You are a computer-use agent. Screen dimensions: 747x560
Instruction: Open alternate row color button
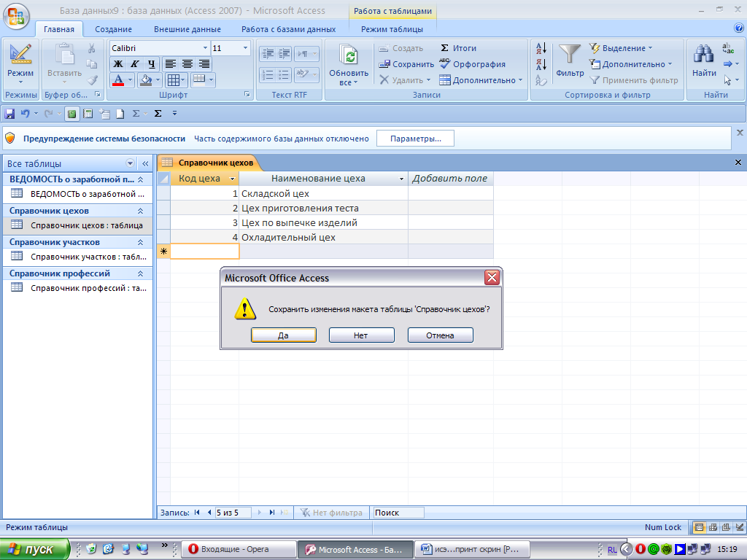(199, 79)
